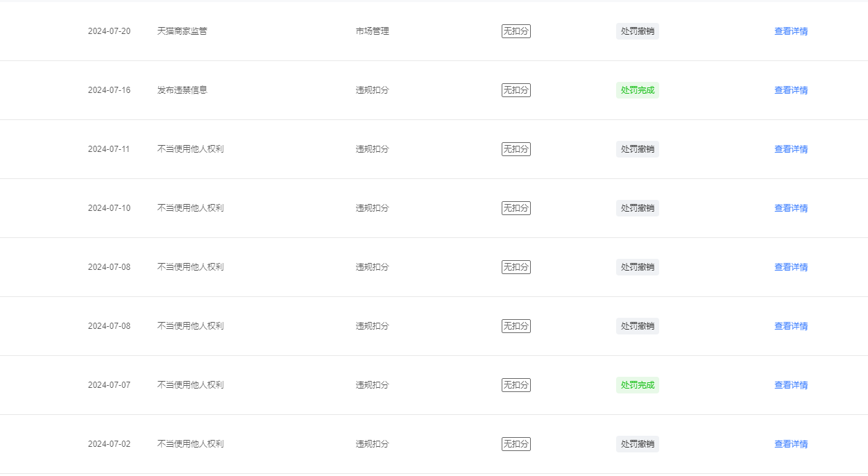Open 查看详情 for the 天猫商家监管 record
This screenshot has width=868, height=476.
(791, 31)
